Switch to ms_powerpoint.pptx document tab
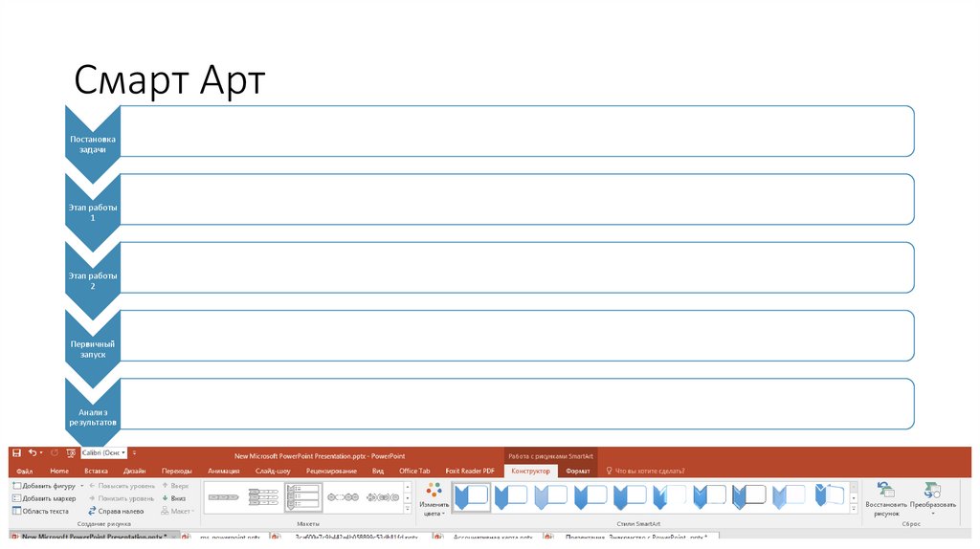The height and width of the screenshot is (549, 980). [x=230, y=538]
